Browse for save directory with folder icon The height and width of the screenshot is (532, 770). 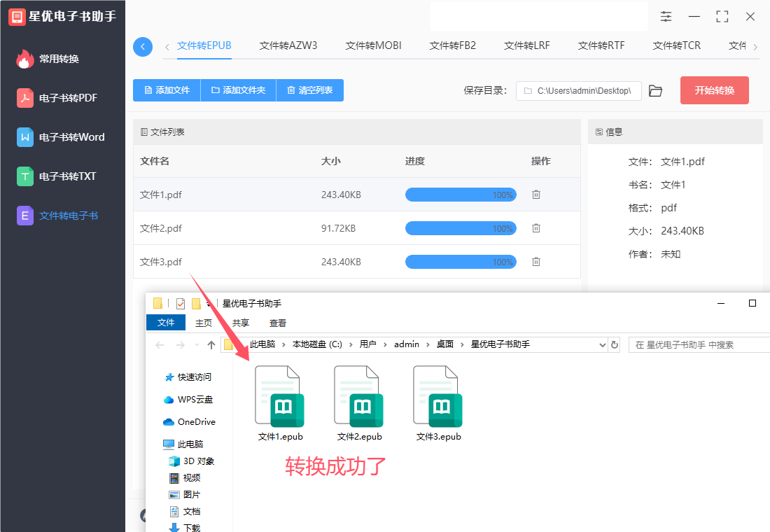[656, 91]
